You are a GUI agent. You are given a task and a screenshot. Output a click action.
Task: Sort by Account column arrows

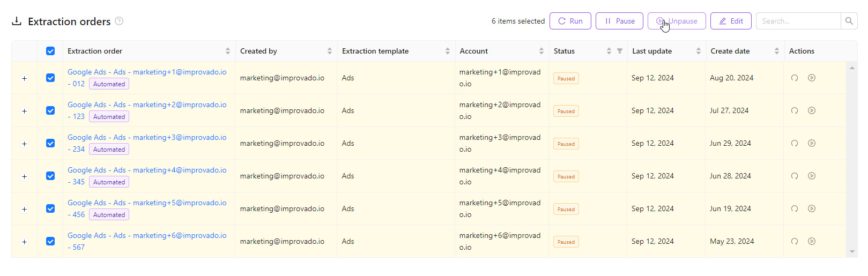coord(541,51)
